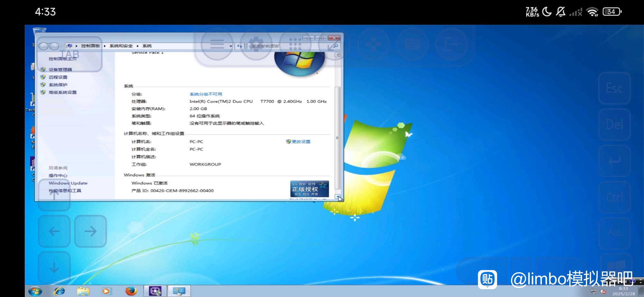This screenshot has width=644, height=297.
Task: Expand arrow after 系统和安全 breadcrumb
Action: pyautogui.click(x=137, y=46)
